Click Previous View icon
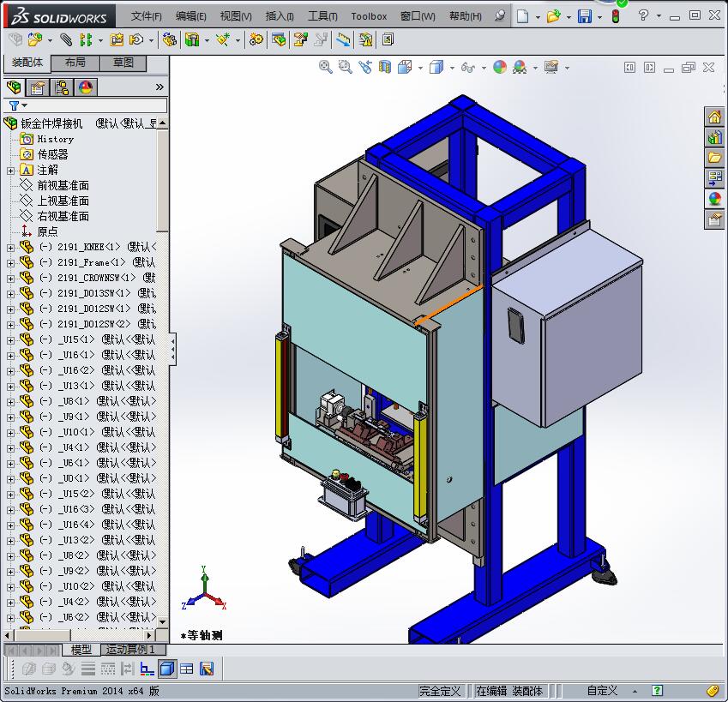728x702 pixels. click(365, 67)
